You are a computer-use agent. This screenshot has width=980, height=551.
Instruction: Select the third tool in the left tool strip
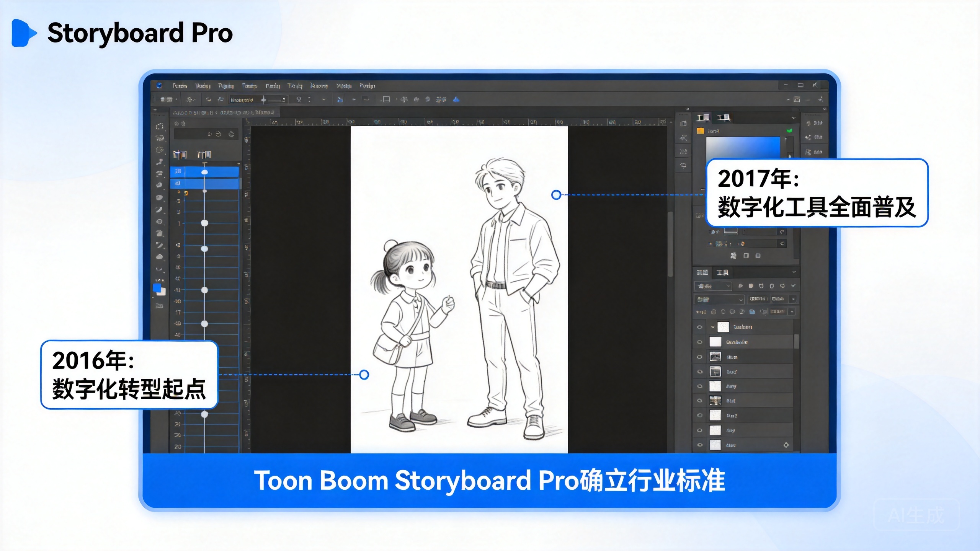tap(160, 150)
